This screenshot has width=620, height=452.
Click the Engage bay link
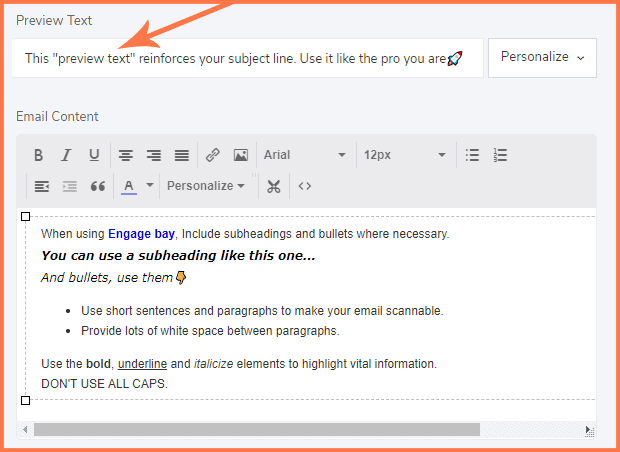point(141,234)
